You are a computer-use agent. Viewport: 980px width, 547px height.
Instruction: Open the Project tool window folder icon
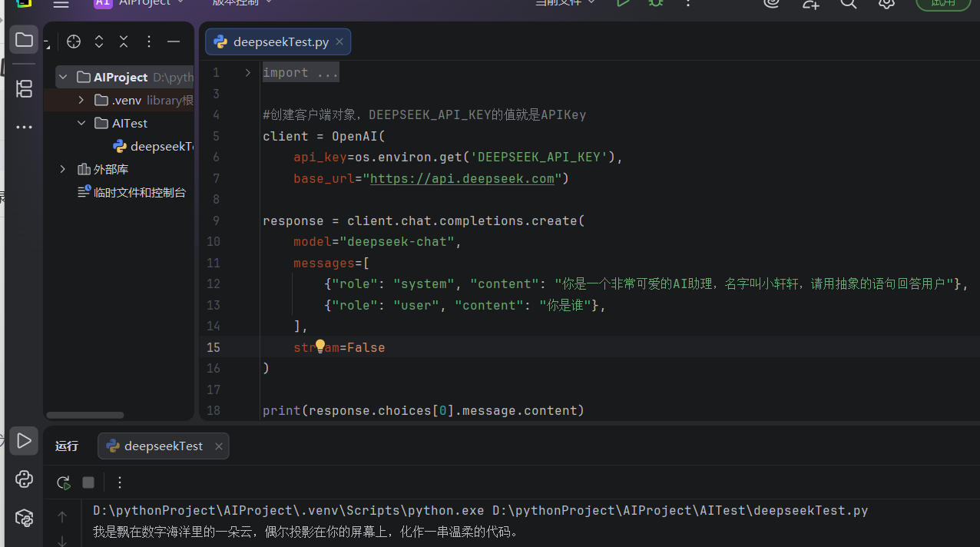point(24,40)
